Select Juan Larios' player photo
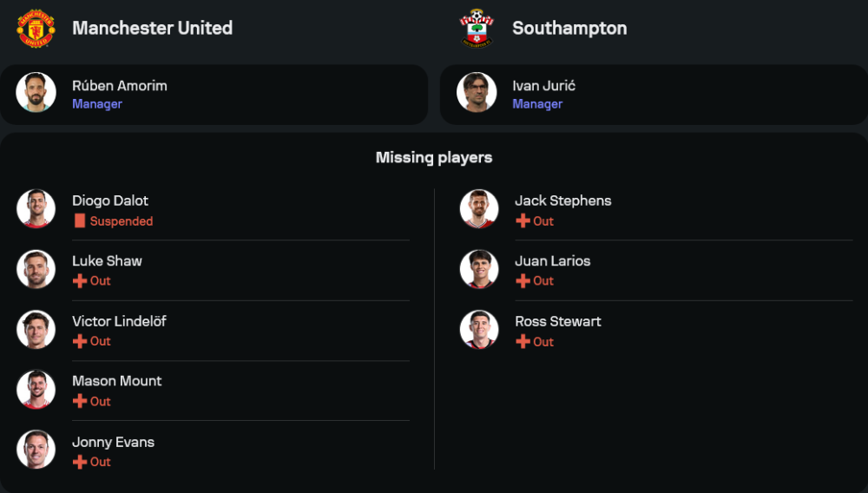 [x=478, y=269]
